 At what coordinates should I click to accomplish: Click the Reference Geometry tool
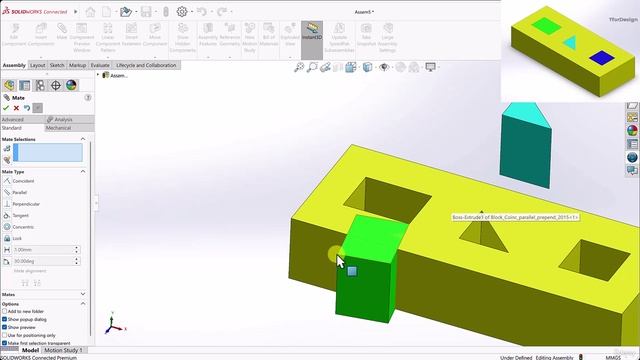coord(229,34)
